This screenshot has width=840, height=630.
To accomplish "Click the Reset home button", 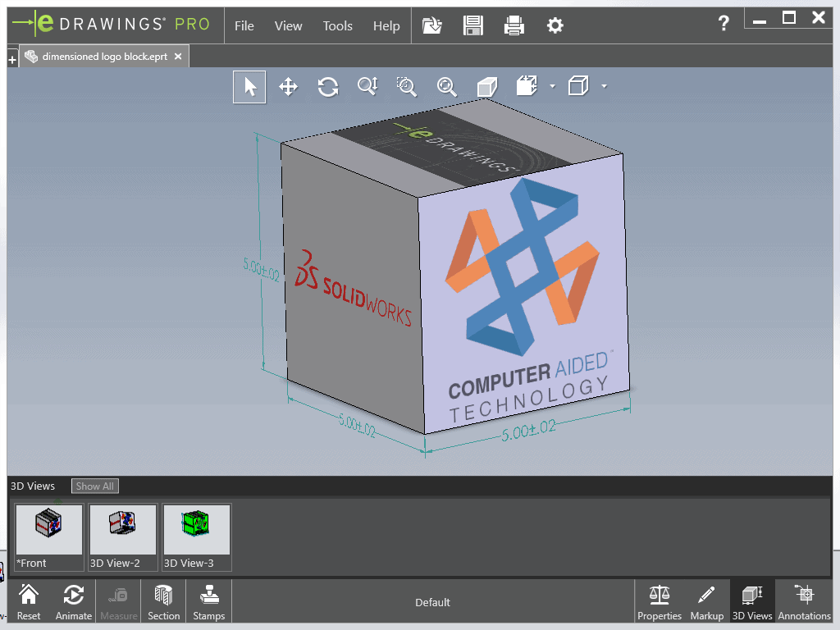I will [x=29, y=602].
